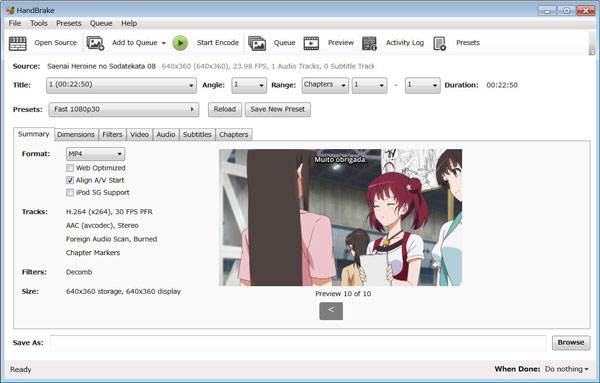Click the Add to Queue picture icon
This screenshot has height=383, width=600.
tap(95, 43)
